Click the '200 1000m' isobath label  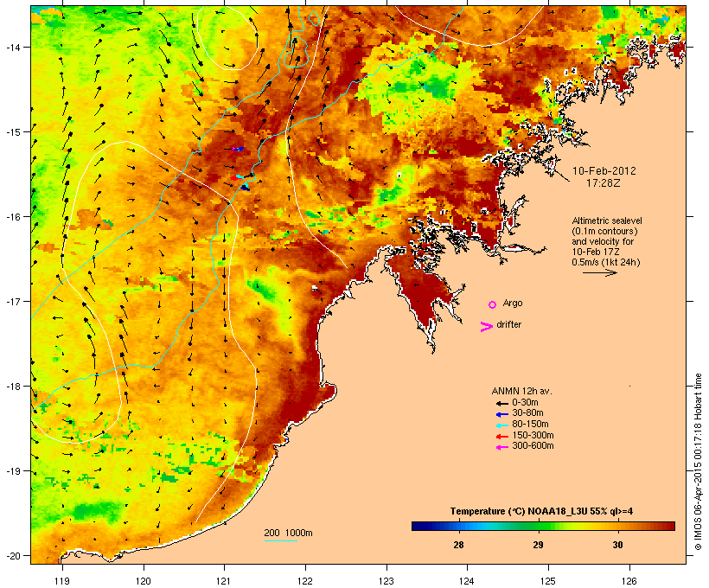288,533
